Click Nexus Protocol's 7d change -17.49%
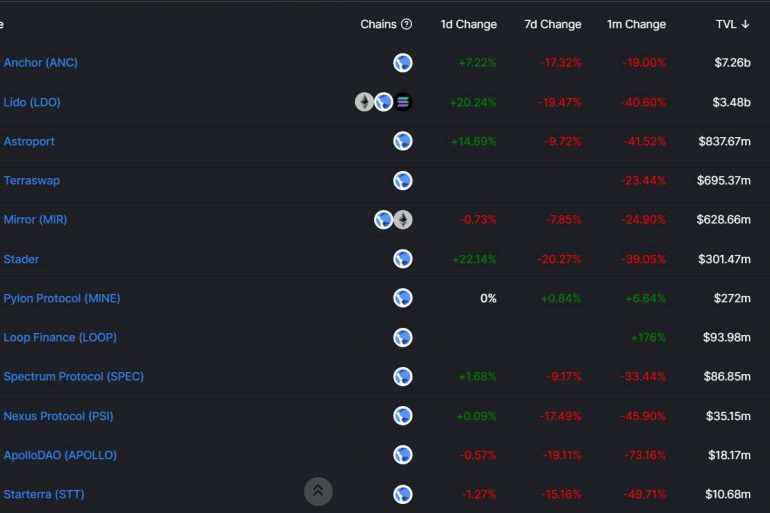The image size is (770, 513). [x=560, y=416]
